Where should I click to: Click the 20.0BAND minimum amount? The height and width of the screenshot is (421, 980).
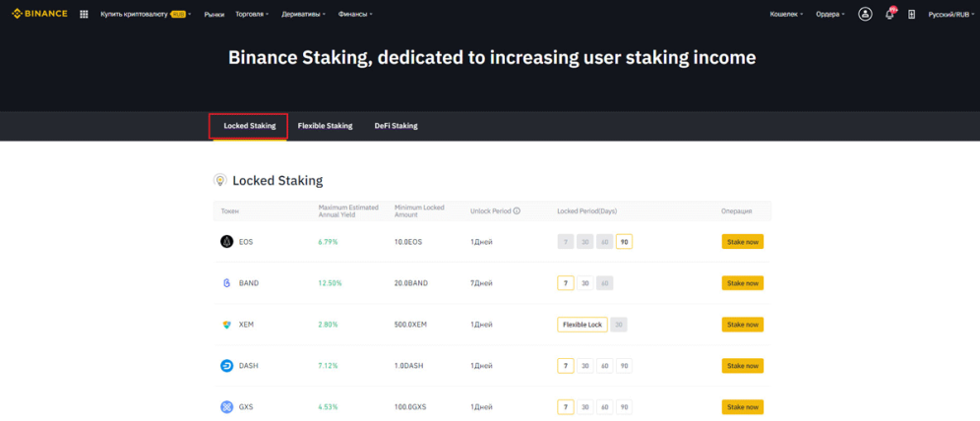point(411,283)
